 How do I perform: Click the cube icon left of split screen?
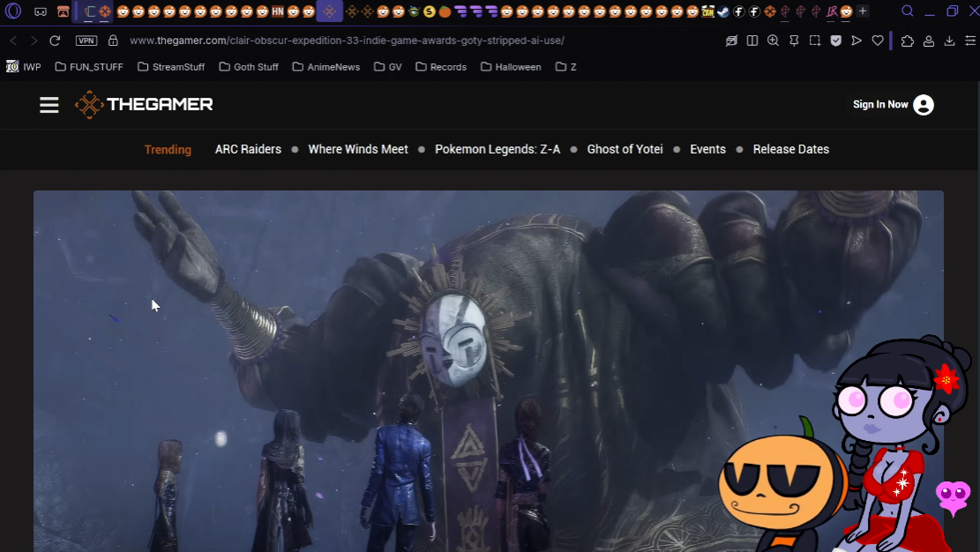[x=731, y=41]
